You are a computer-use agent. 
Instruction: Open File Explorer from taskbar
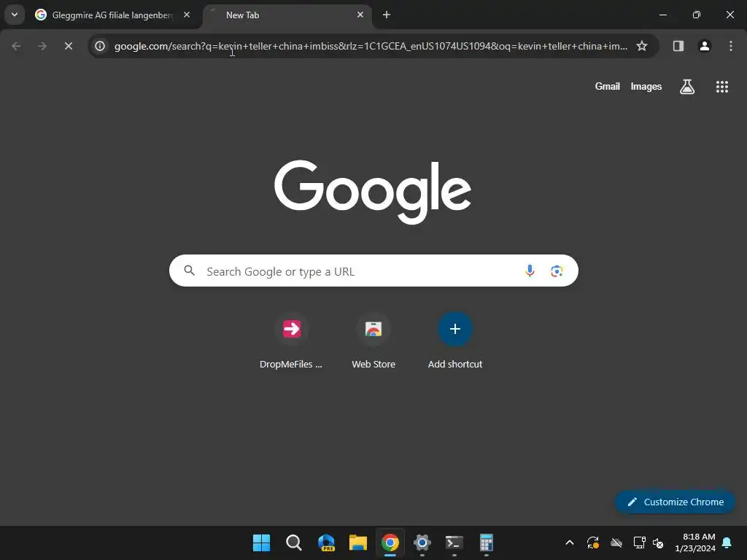[x=357, y=542]
